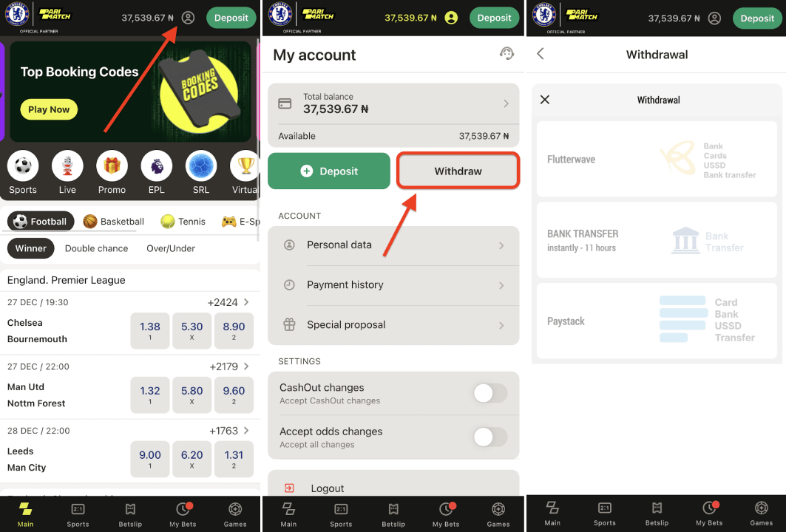Pick Man Utd win odds 1.32
This screenshot has width=786, height=532.
150,395
